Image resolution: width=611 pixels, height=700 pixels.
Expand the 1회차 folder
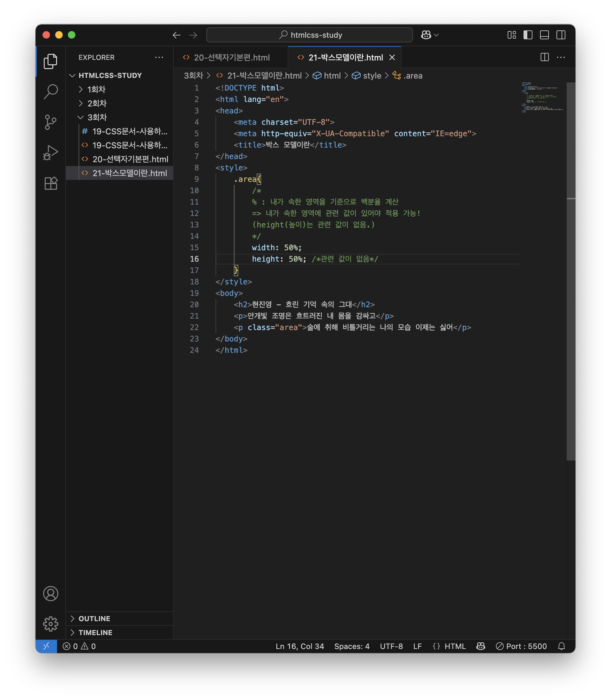[x=96, y=89]
